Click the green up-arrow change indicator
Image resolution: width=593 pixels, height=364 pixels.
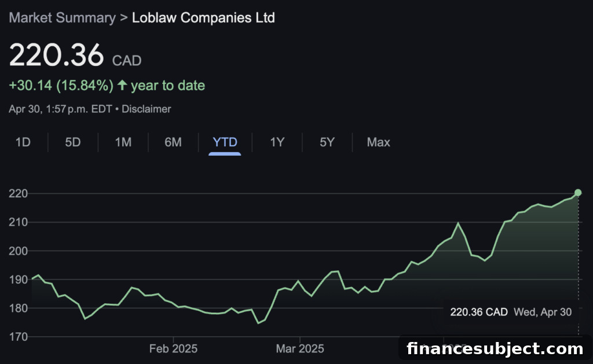(x=122, y=84)
